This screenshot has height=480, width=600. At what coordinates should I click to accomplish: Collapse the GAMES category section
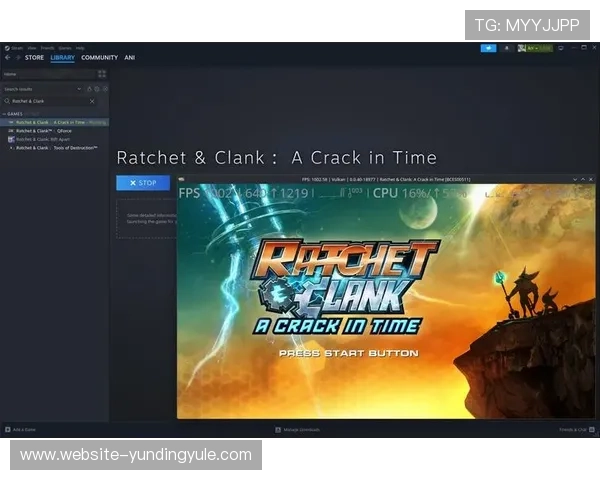coord(4,114)
